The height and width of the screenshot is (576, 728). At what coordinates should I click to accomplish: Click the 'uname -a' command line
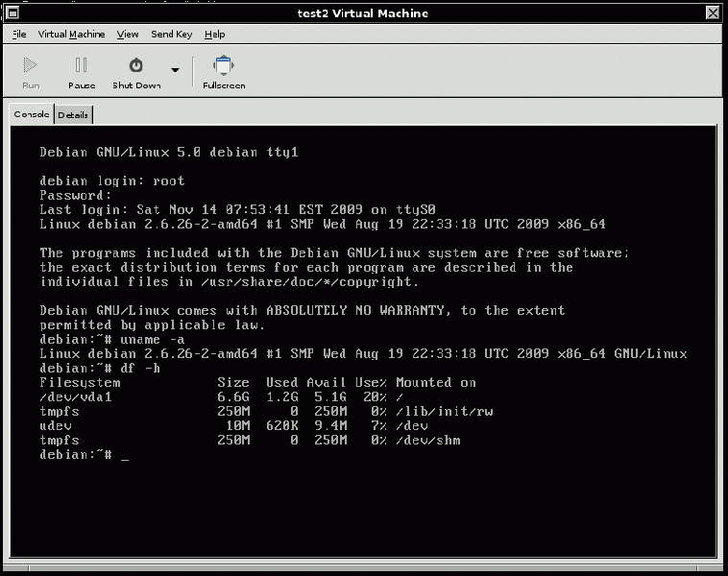click(112, 340)
